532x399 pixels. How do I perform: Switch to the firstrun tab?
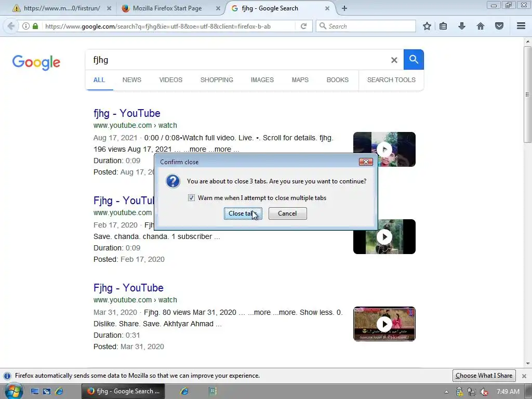pyautogui.click(x=62, y=8)
